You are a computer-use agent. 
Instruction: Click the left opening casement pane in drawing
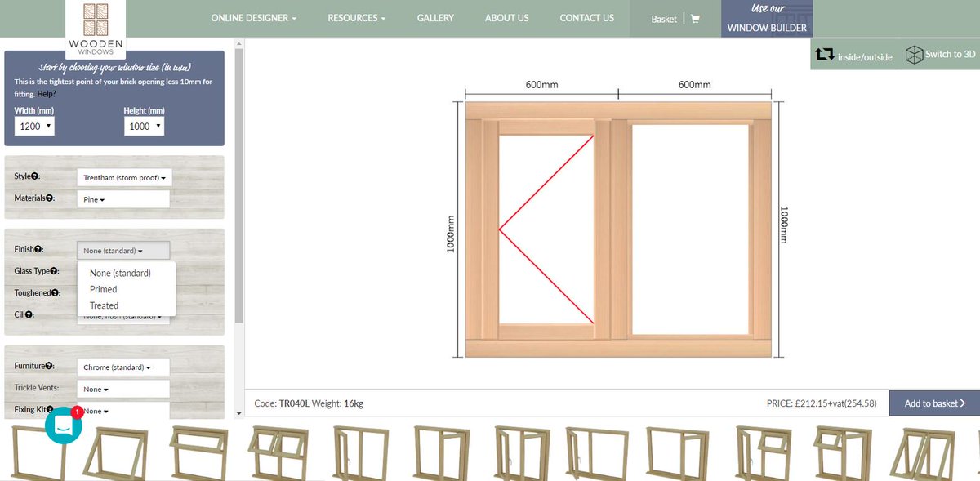(x=546, y=229)
